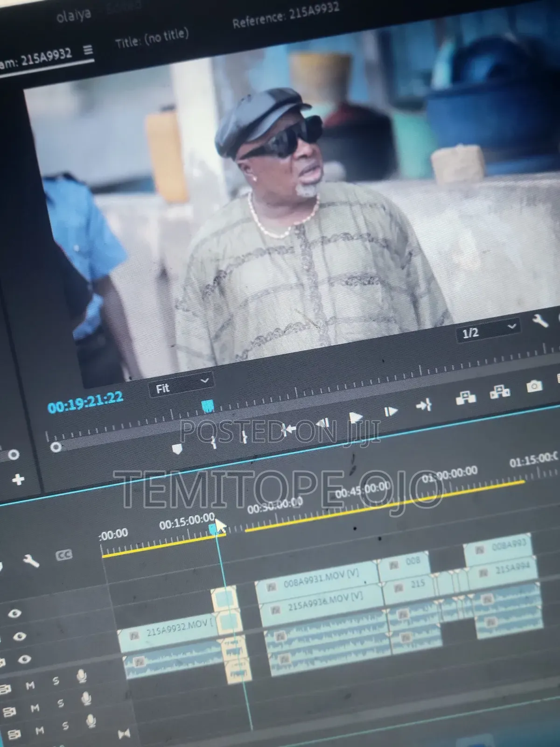Click the Lift button
560x747 pixels.
coord(465,397)
